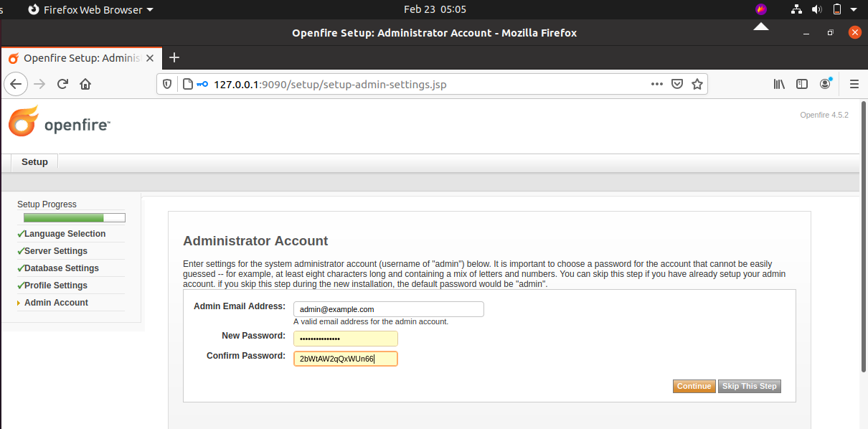Toggle the sidebar view icon

tap(802, 84)
